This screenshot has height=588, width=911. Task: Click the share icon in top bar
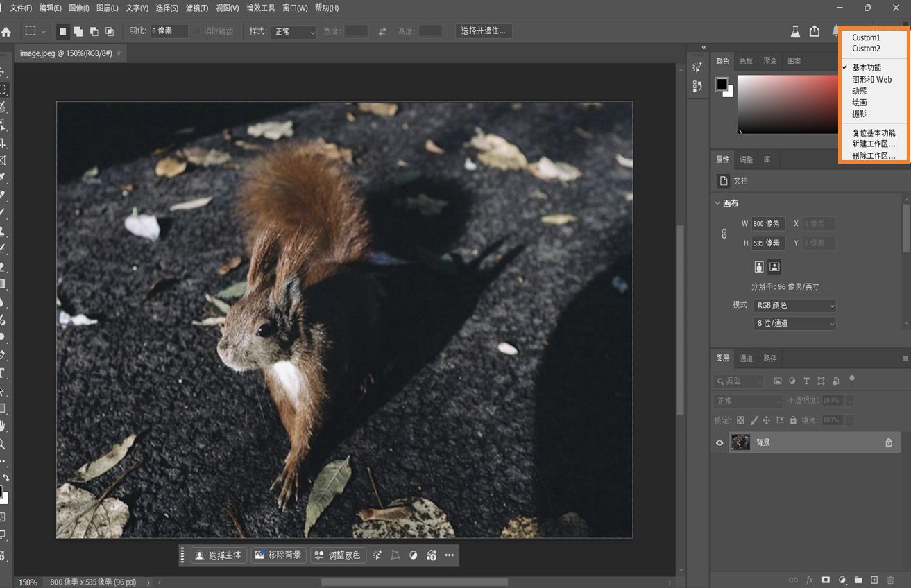(x=815, y=31)
